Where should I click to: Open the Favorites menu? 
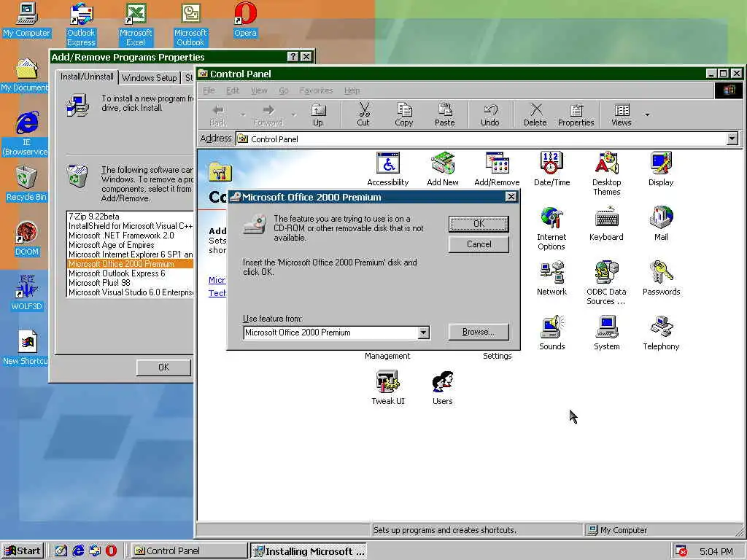coord(316,90)
